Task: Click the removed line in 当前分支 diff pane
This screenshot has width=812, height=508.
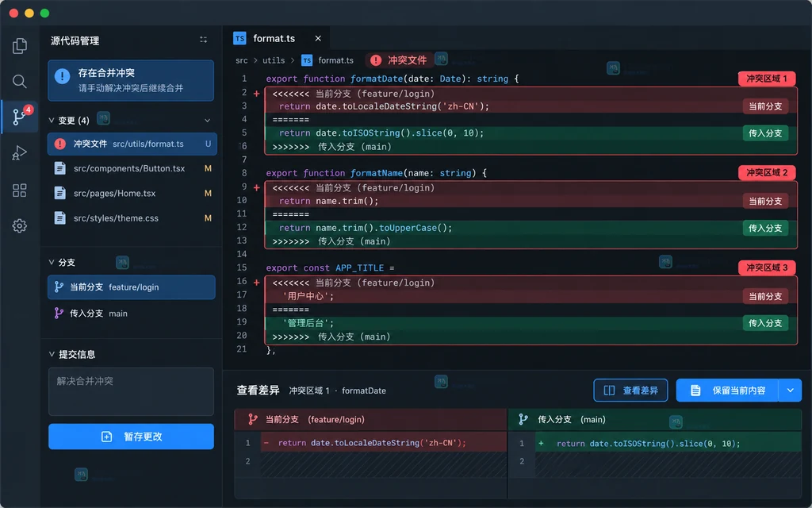Action: click(383, 443)
